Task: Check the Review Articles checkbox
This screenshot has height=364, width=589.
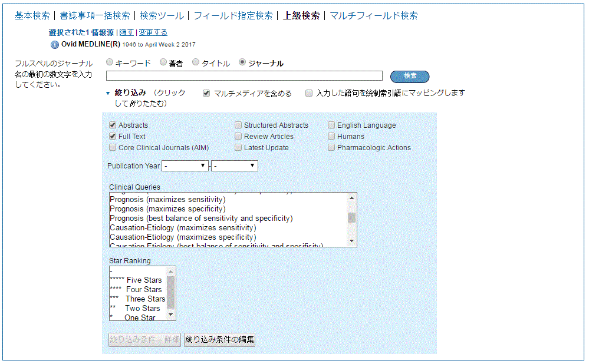Action: [238, 136]
